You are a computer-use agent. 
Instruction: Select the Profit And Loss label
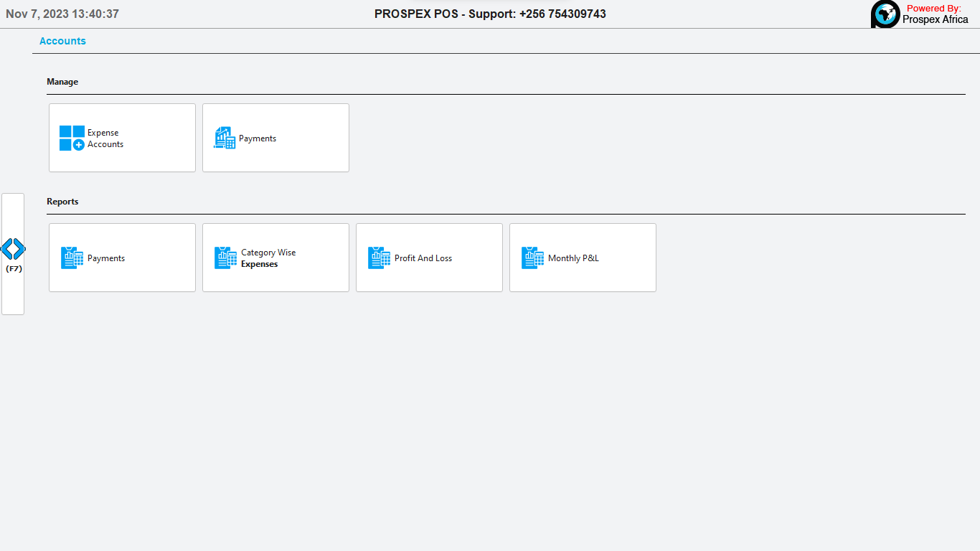[423, 258]
